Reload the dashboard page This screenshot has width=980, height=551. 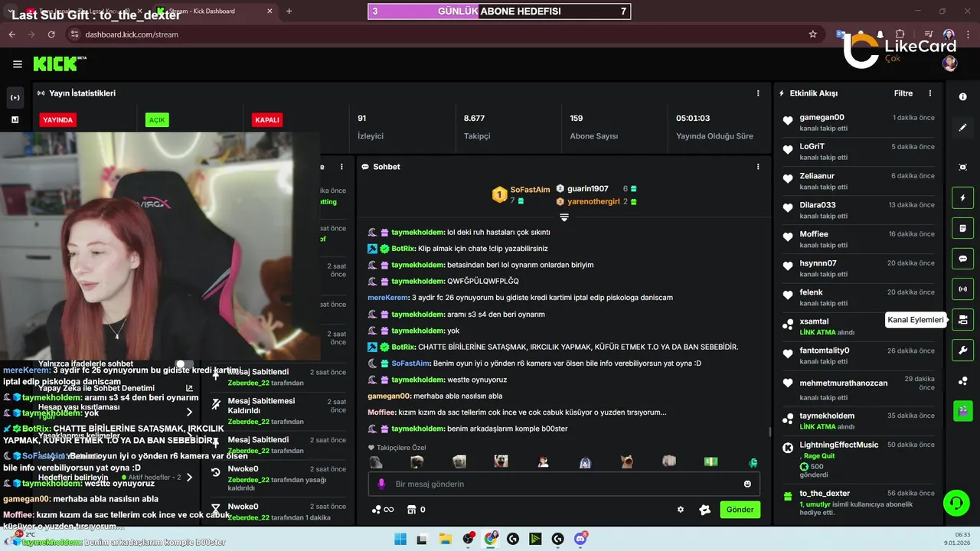51,34
